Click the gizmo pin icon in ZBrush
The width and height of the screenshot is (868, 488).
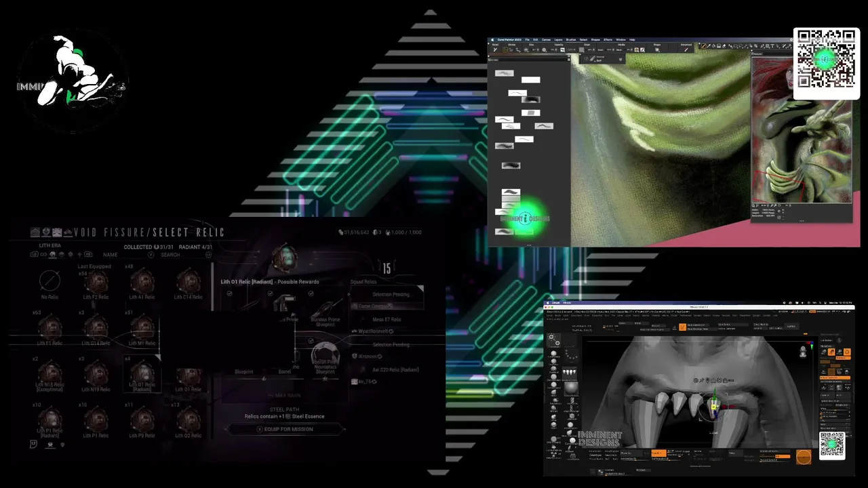[703, 381]
